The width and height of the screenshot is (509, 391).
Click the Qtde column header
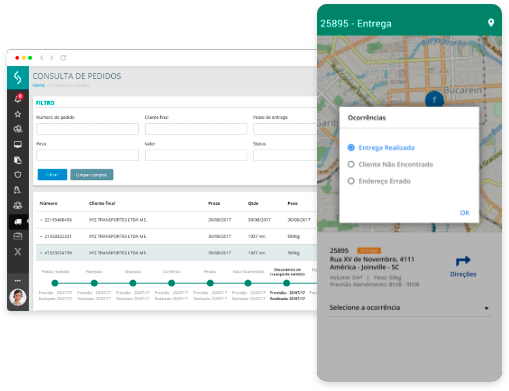coord(253,203)
